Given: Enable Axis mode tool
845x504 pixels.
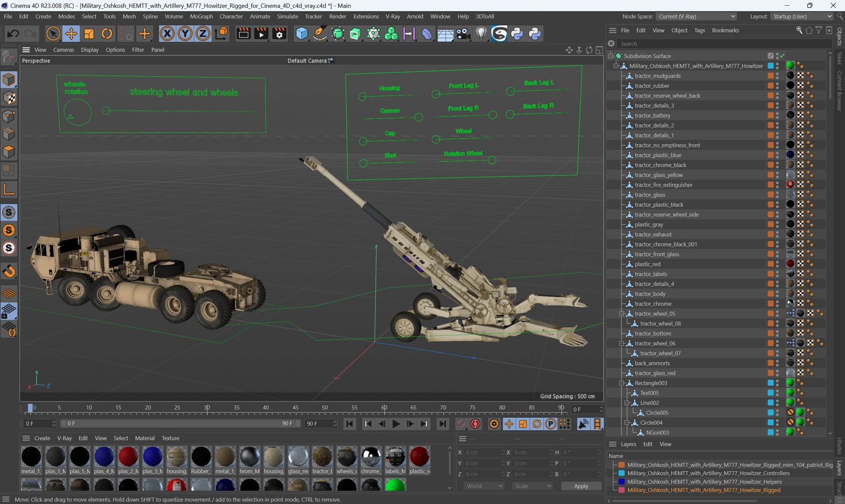Looking at the screenshot, I should click(x=9, y=189).
